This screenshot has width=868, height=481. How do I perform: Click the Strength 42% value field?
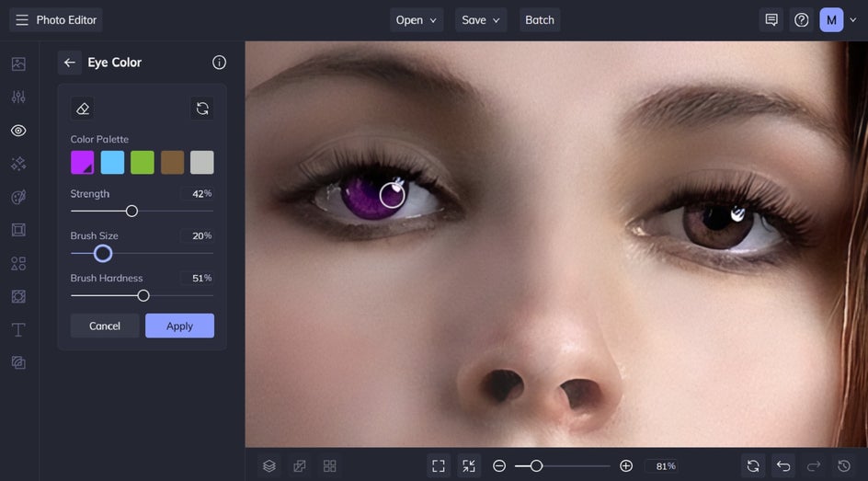click(199, 194)
